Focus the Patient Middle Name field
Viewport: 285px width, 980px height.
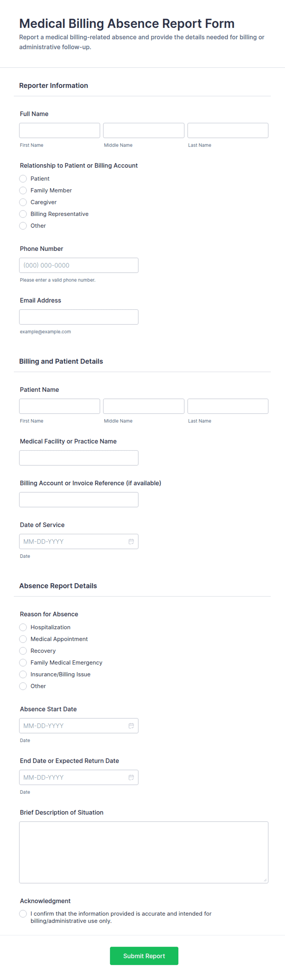(143, 406)
